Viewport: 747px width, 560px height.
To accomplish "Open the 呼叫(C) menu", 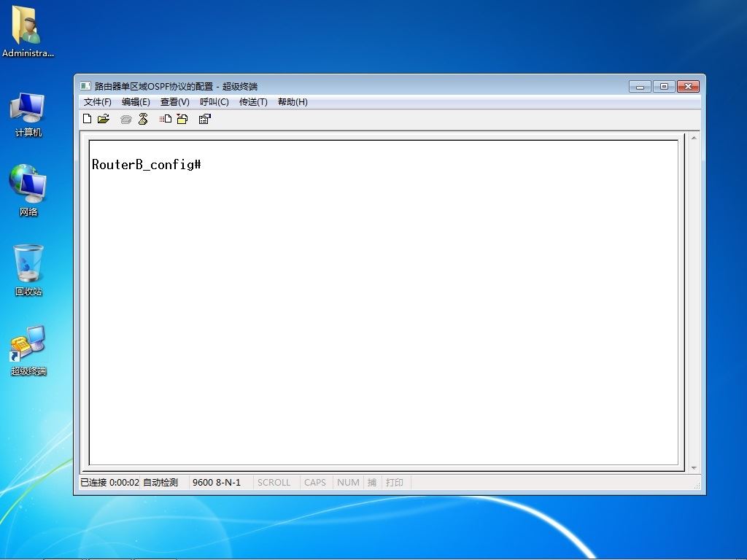I will (x=214, y=102).
